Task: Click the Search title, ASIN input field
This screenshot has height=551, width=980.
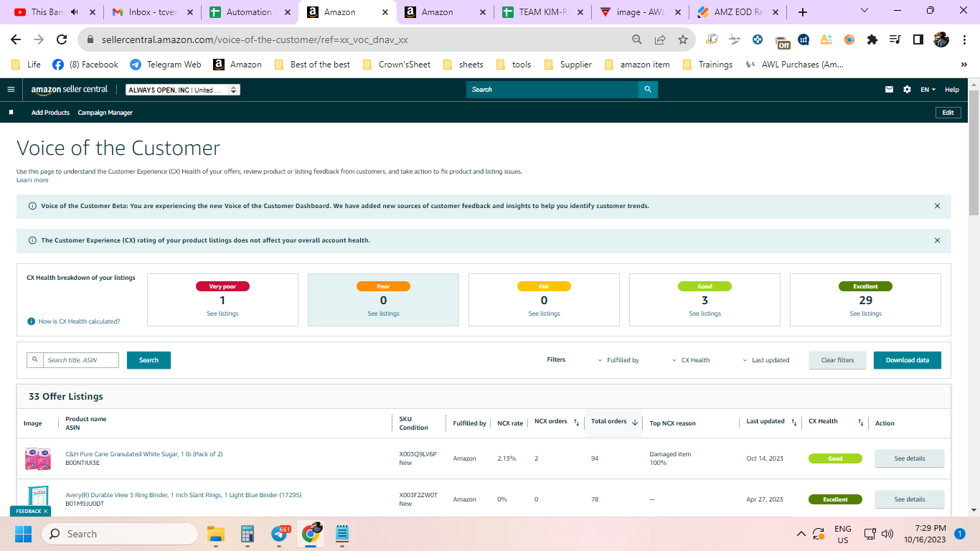Action: 80,360
